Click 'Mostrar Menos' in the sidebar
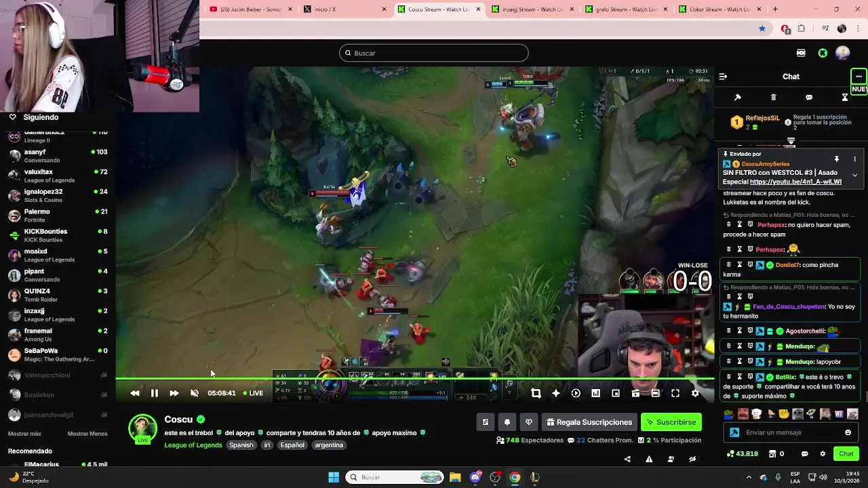Screen dimensions: 868x488 87,434
